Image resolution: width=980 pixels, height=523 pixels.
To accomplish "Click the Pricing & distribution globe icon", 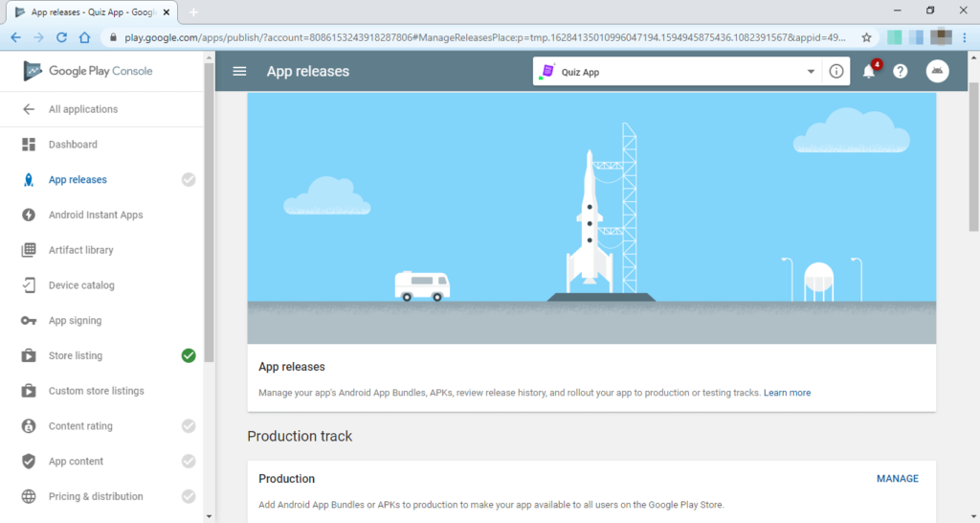I will pos(29,496).
